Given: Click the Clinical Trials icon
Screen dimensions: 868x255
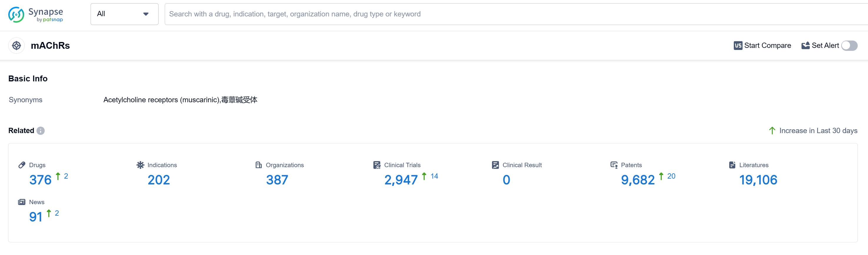Looking at the screenshot, I should click(x=377, y=165).
